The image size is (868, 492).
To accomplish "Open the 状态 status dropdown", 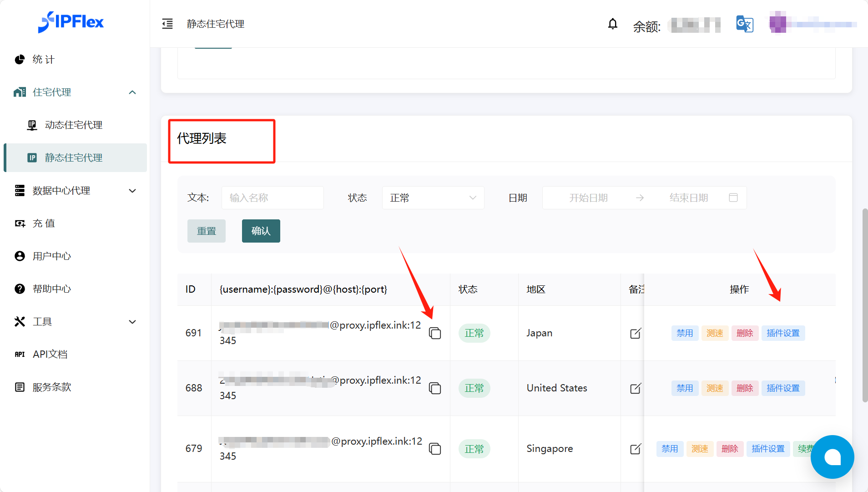I will coord(433,198).
